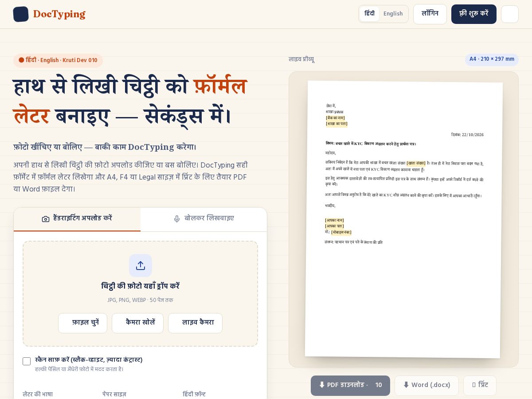This screenshot has width=532, height=399.
Task: Click the विषय subject line in the preview letter
Action: (371, 144)
